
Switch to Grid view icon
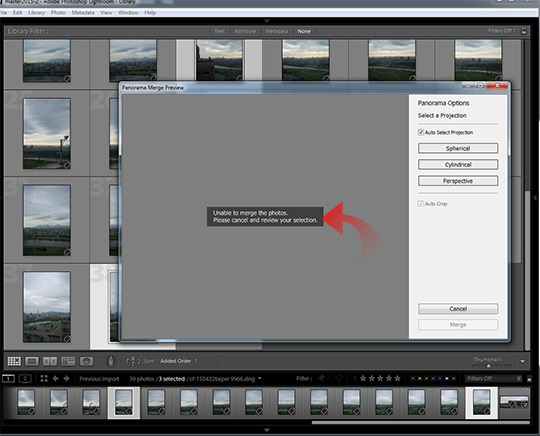pyautogui.click(x=14, y=361)
